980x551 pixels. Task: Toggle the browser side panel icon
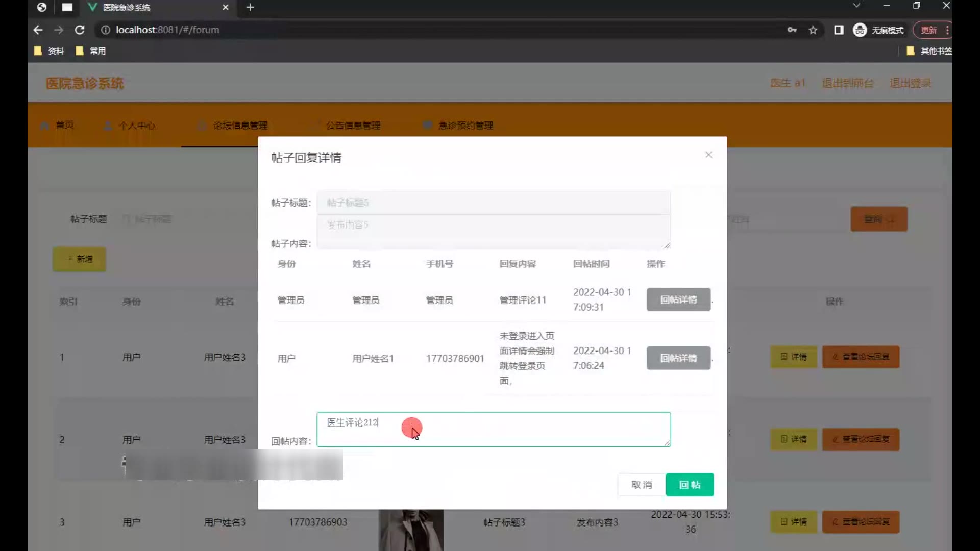coord(839,30)
